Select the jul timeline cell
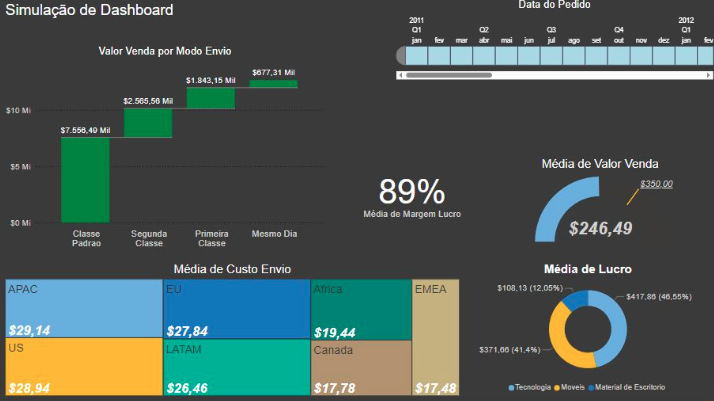The width and height of the screenshot is (714, 401). click(x=551, y=56)
